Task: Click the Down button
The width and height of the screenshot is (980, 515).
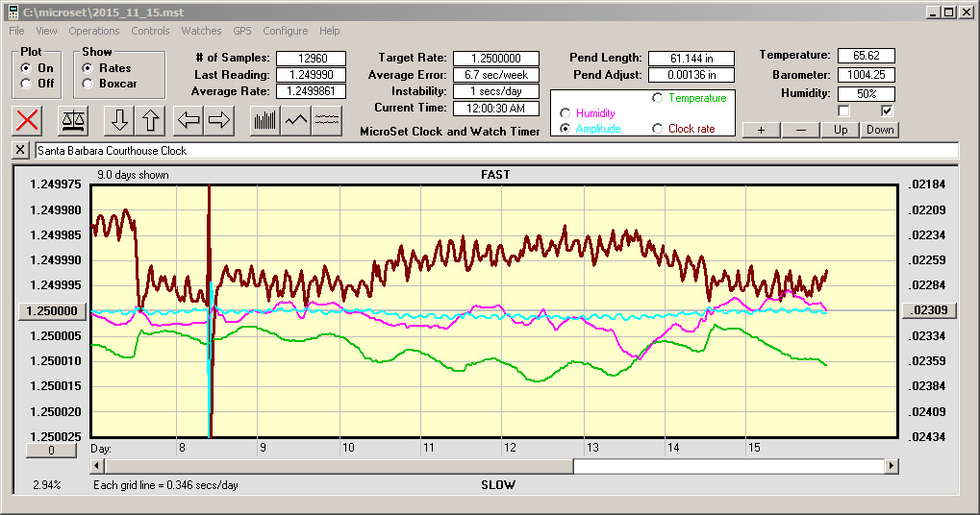Action: [880, 130]
